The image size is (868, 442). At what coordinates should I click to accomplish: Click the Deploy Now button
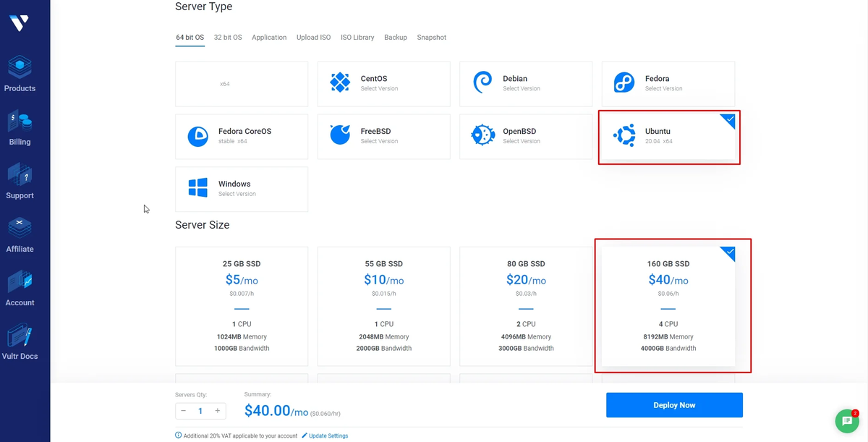pos(674,405)
